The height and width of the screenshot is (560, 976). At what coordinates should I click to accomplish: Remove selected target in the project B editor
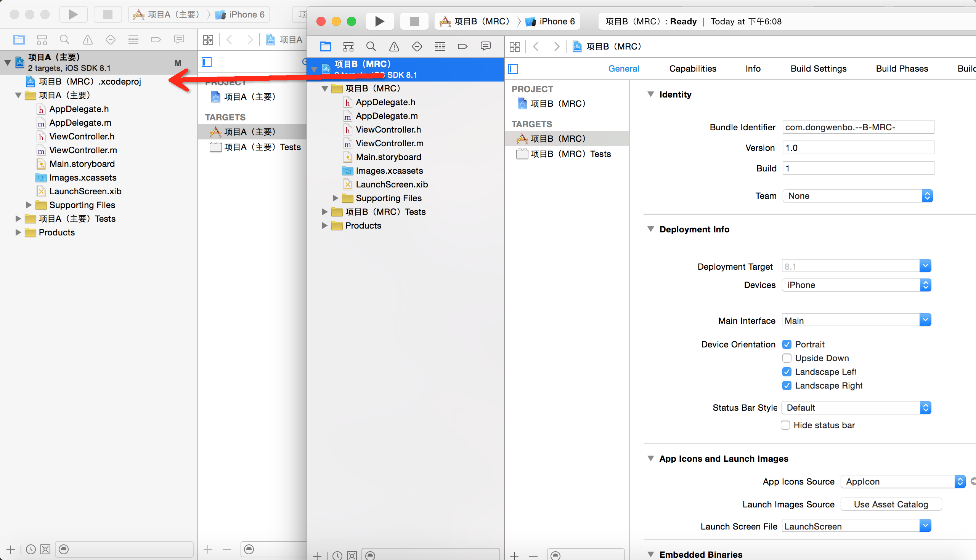point(533,555)
